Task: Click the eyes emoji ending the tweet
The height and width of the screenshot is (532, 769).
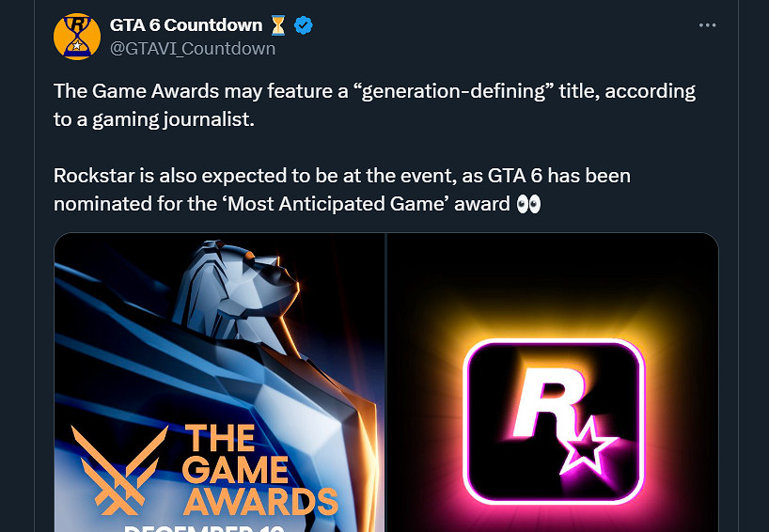Action: pyautogui.click(x=529, y=203)
